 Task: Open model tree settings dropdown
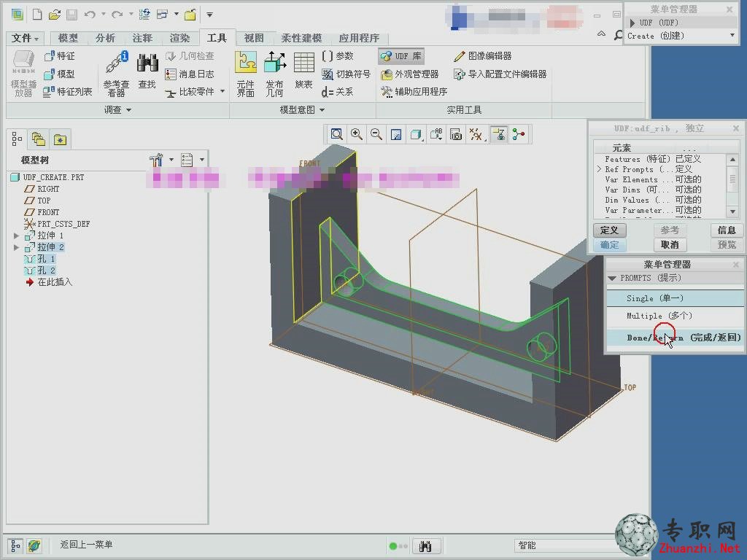point(171,160)
